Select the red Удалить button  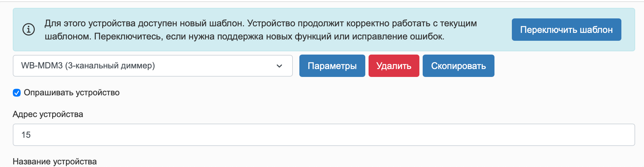point(394,66)
